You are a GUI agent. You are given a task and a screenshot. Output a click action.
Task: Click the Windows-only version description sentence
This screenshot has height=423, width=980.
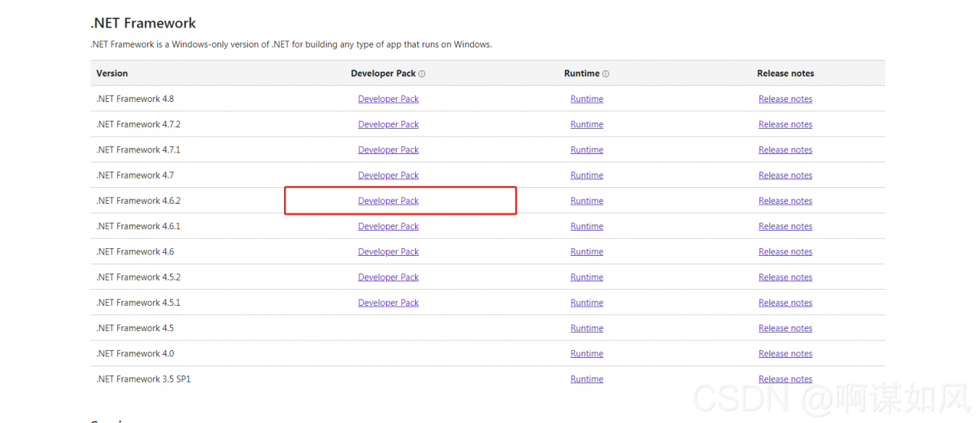point(291,44)
